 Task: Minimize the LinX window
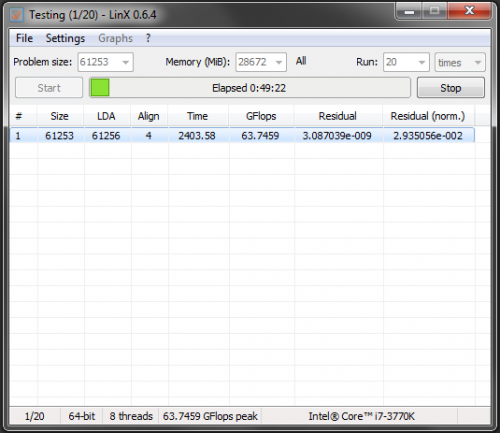coord(409,12)
